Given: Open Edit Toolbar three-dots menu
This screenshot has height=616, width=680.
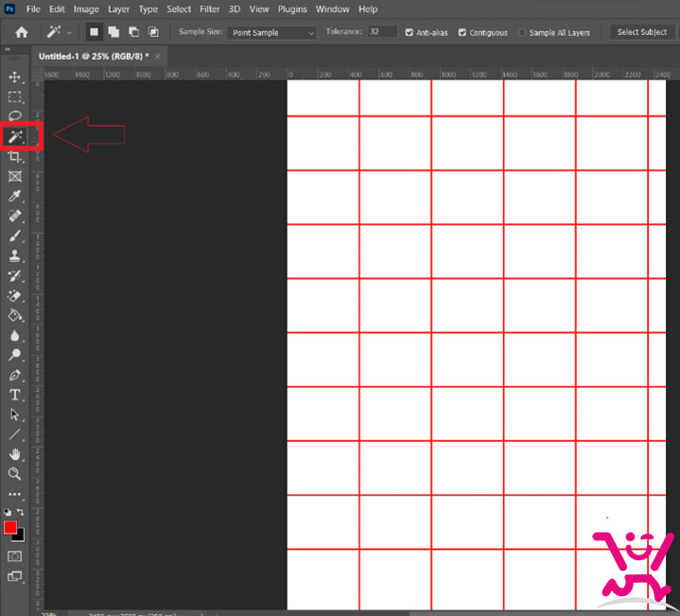Looking at the screenshot, I should (15, 494).
